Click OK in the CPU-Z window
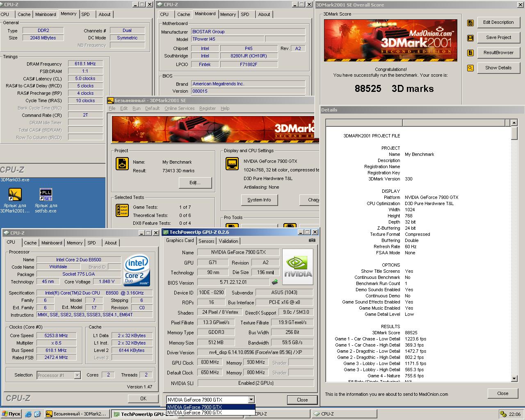525x420 pixels. click(143, 398)
